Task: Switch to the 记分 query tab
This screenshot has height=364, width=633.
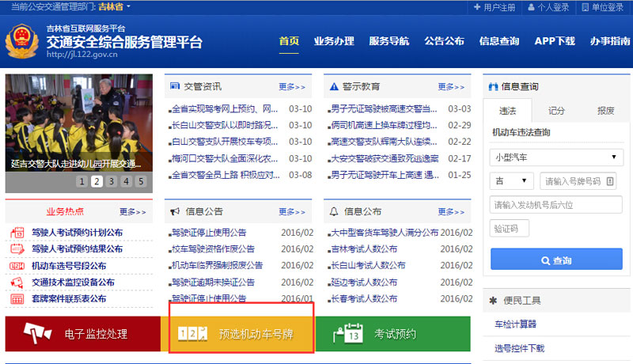Action: (x=556, y=111)
